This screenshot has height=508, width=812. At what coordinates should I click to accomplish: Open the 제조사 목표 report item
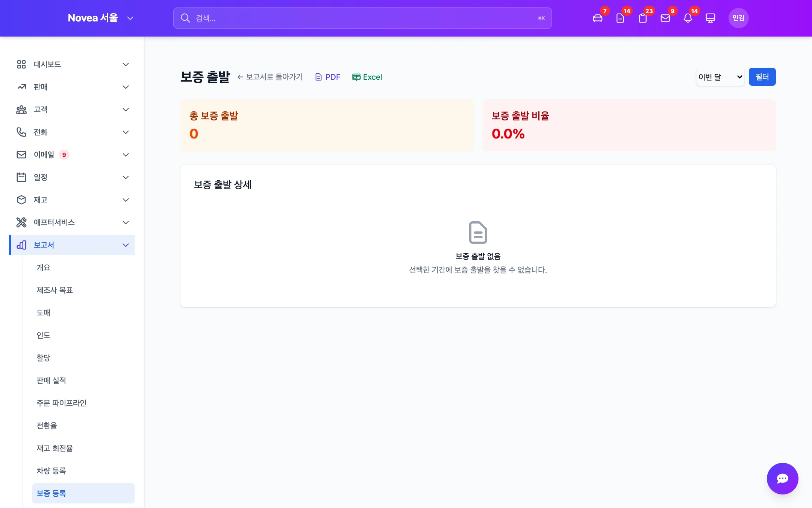point(83,290)
